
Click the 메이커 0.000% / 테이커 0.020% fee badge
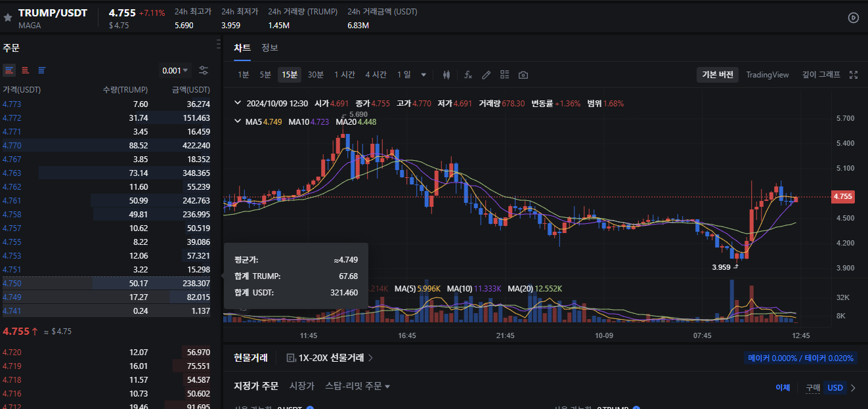pyautogui.click(x=801, y=358)
